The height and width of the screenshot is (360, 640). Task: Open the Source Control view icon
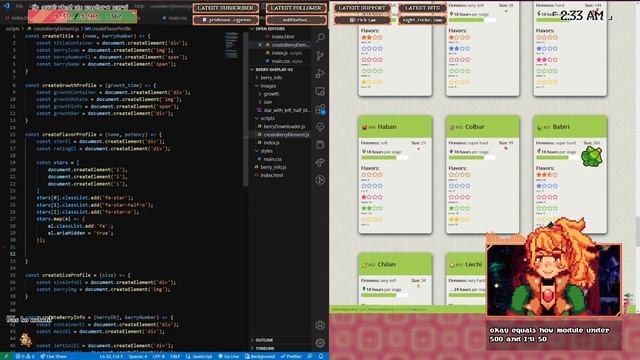point(320,56)
